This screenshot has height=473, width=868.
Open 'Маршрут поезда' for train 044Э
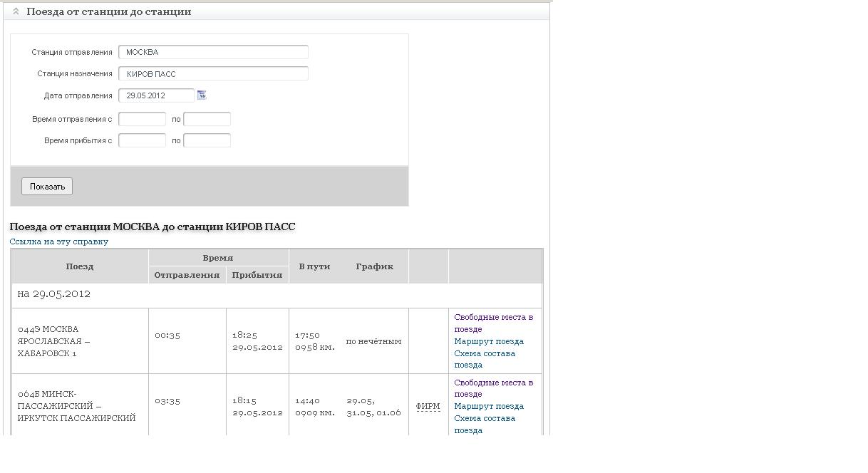489,341
